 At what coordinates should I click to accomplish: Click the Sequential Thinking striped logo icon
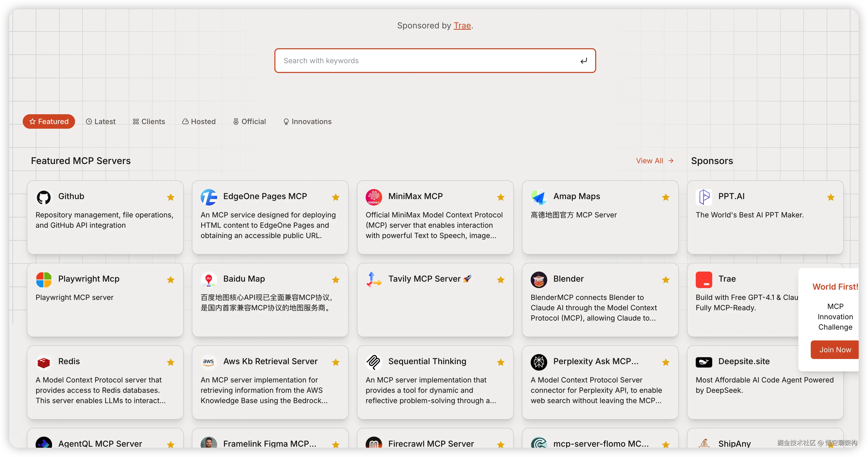click(x=374, y=362)
